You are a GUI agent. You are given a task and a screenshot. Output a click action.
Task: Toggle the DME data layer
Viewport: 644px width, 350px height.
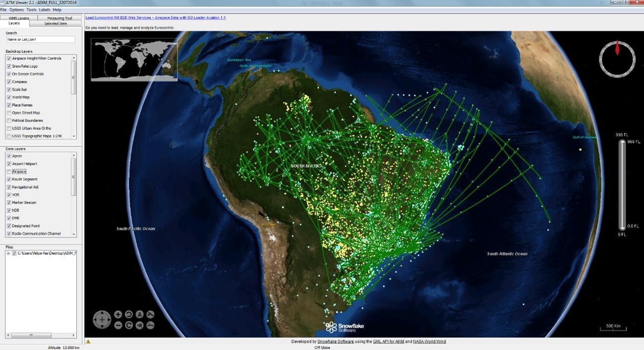pos(9,218)
